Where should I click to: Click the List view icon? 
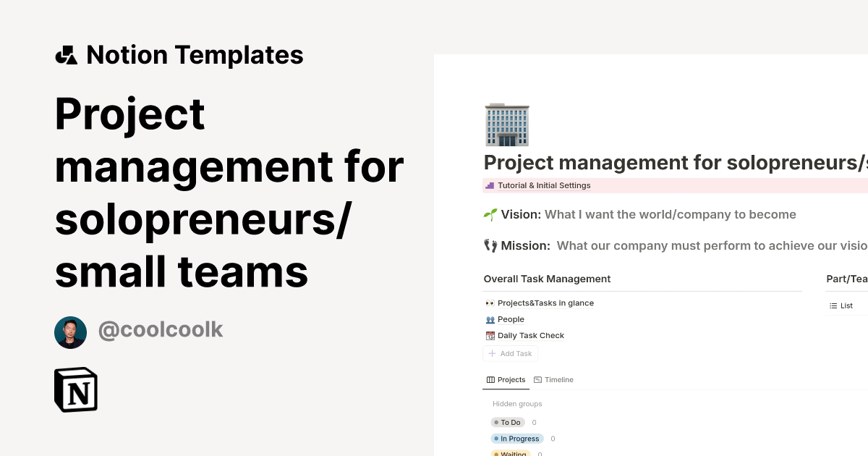point(833,305)
